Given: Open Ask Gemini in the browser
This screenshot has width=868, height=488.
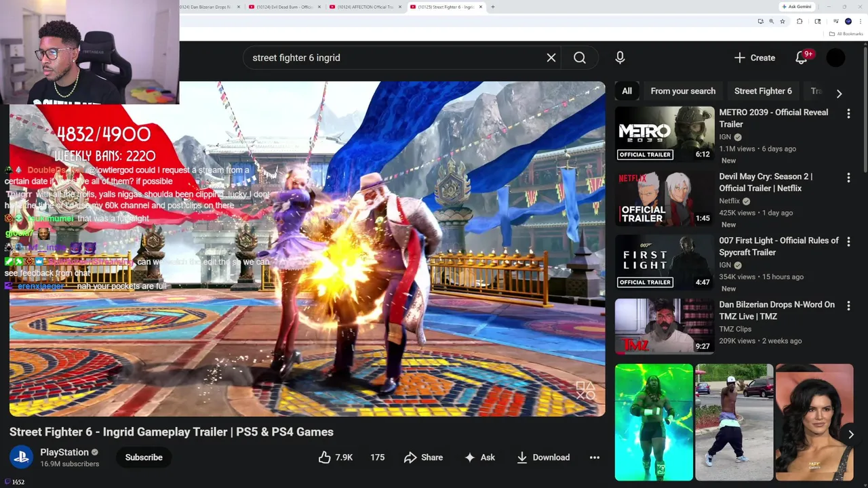Looking at the screenshot, I should [x=796, y=7].
